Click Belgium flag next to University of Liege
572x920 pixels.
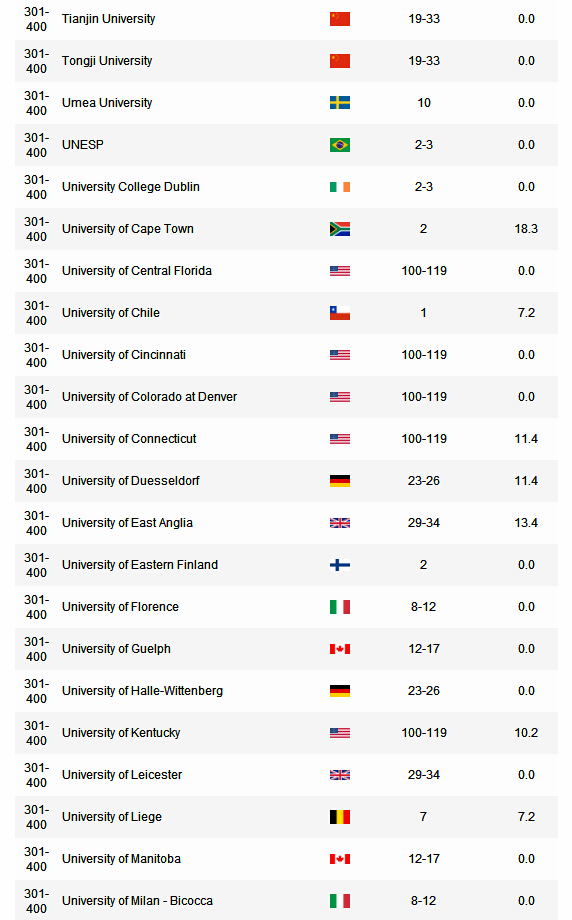pyautogui.click(x=340, y=817)
